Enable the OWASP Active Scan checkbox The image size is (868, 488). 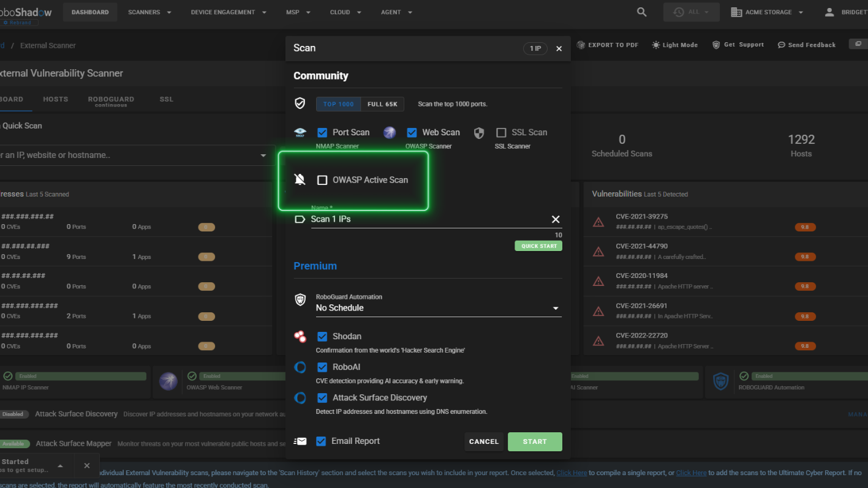click(322, 180)
